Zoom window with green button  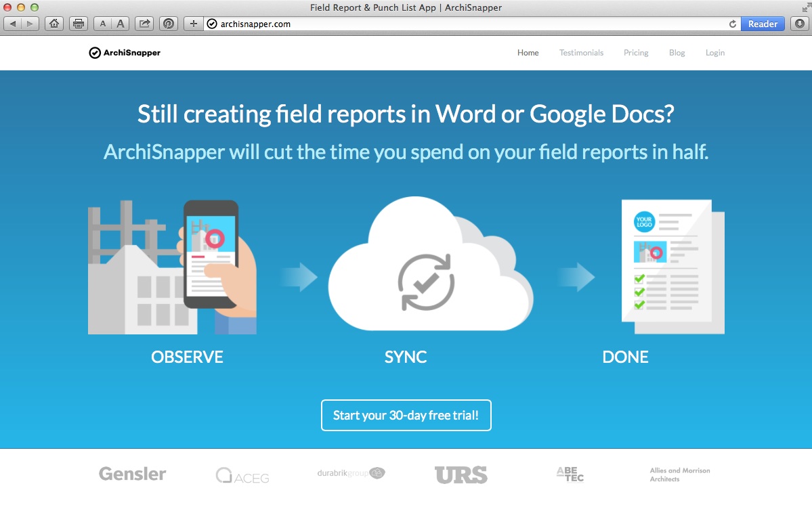point(35,7)
